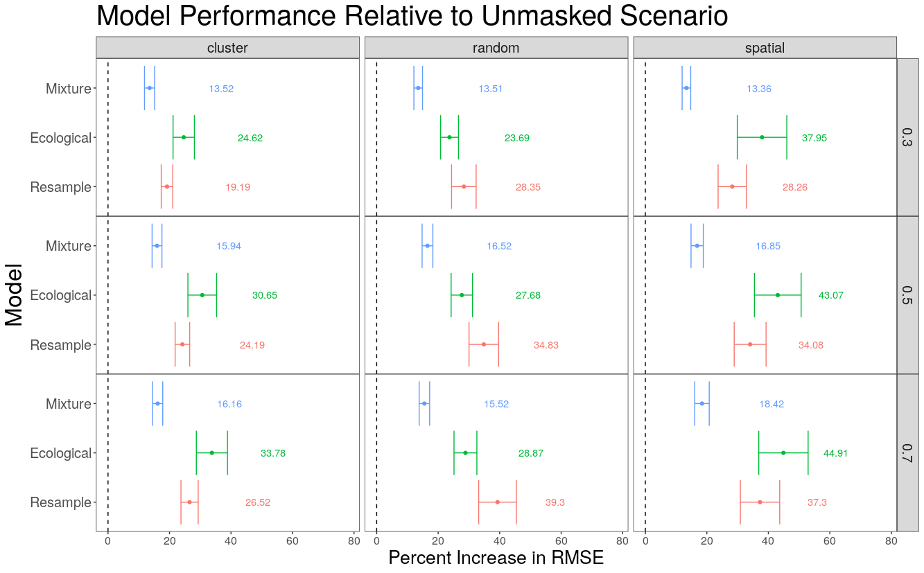Click the red 24.19 value label
This screenshot has width=924, height=573.
click(x=252, y=345)
